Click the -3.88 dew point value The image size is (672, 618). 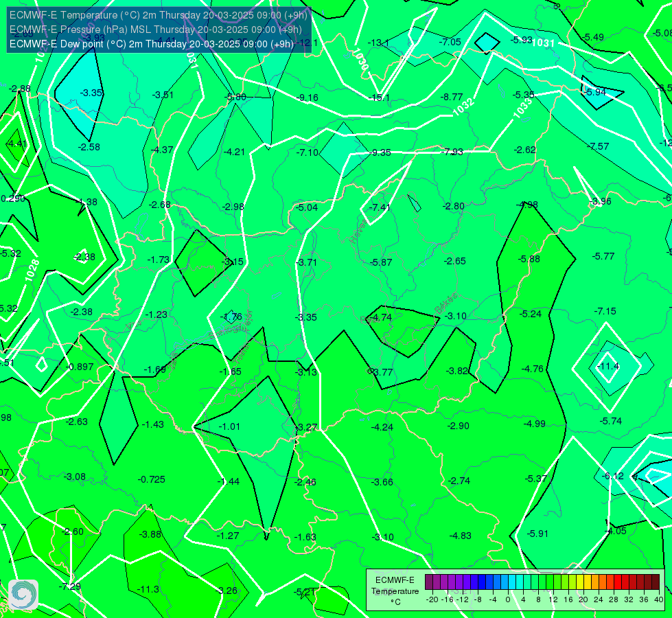coord(150,534)
